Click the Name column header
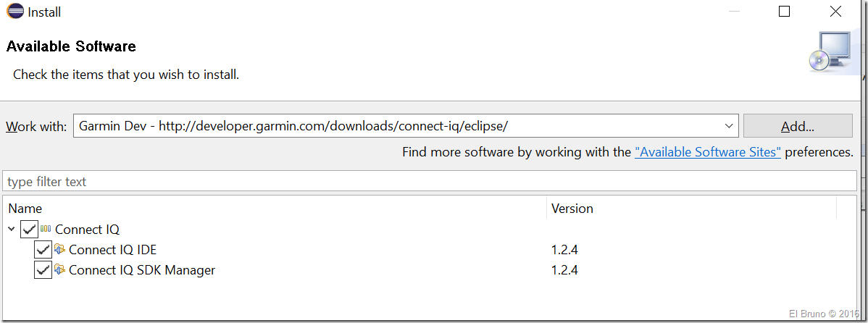The width and height of the screenshot is (868, 323). 25,209
